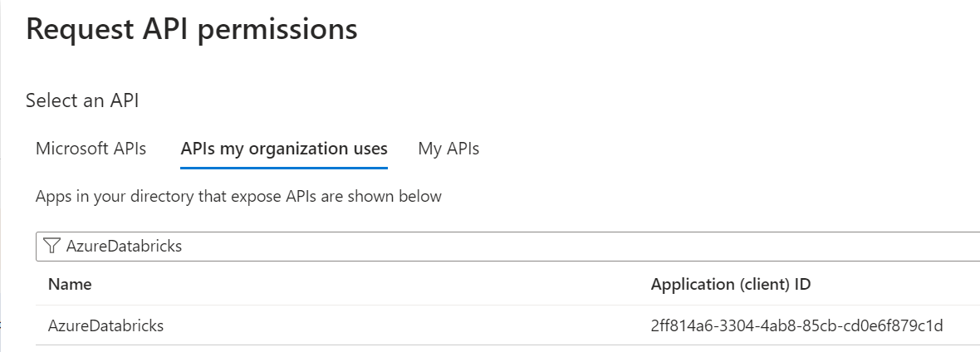Focus the API filter search field
This screenshot has height=352, width=980.
507,247
